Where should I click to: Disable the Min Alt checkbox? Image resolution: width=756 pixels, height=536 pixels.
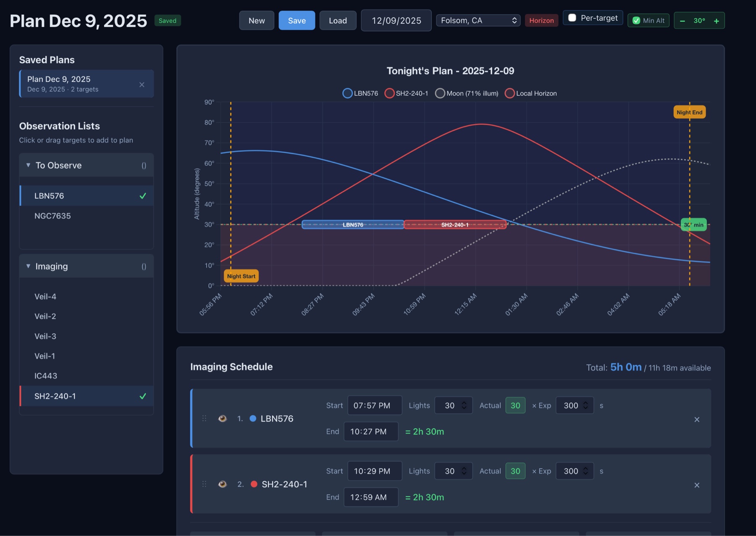tap(636, 21)
